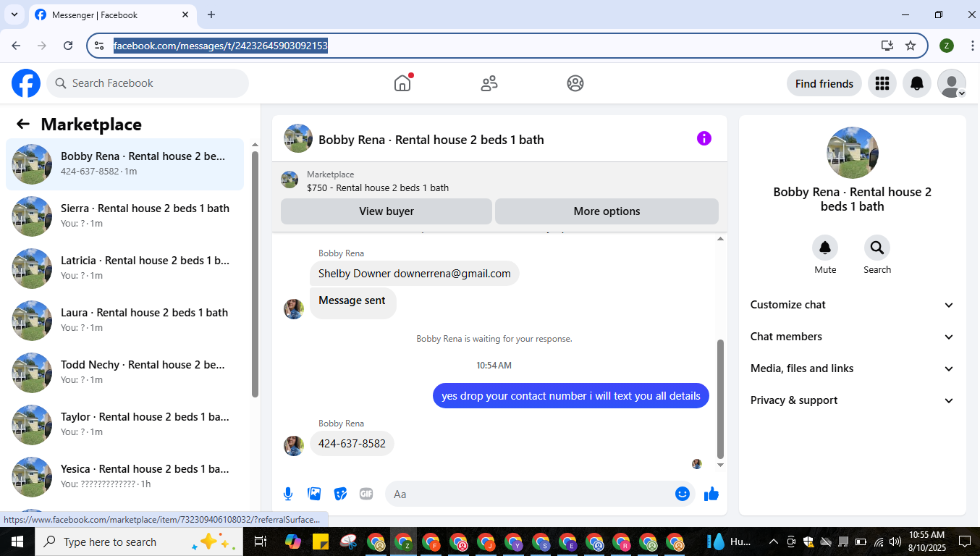Viewport: 980px width, 556px height.
Task: Open the Yesica rental house conversation
Action: pyautogui.click(x=124, y=477)
